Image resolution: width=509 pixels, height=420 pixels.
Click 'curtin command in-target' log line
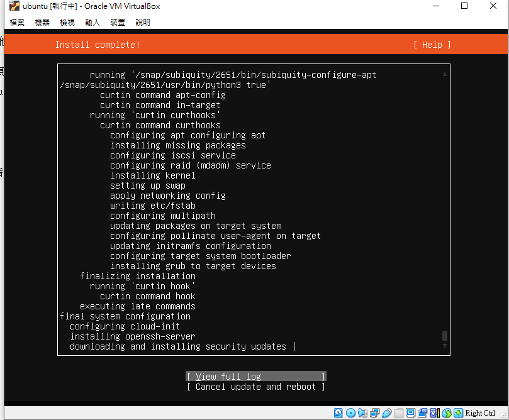tap(160, 105)
